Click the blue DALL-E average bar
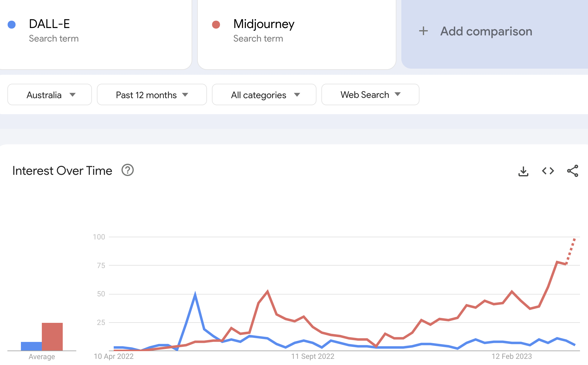Image resolution: width=588 pixels, height=365 pixels. click(x=31, y=346)
